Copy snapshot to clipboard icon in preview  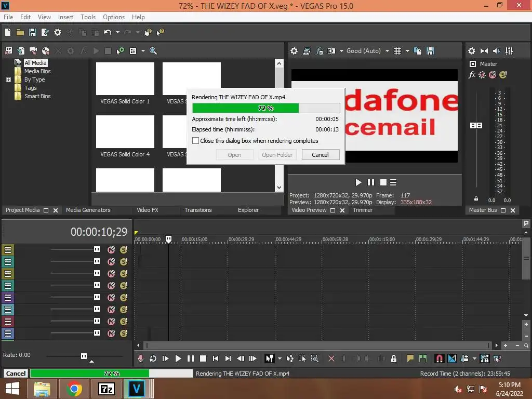418,51
